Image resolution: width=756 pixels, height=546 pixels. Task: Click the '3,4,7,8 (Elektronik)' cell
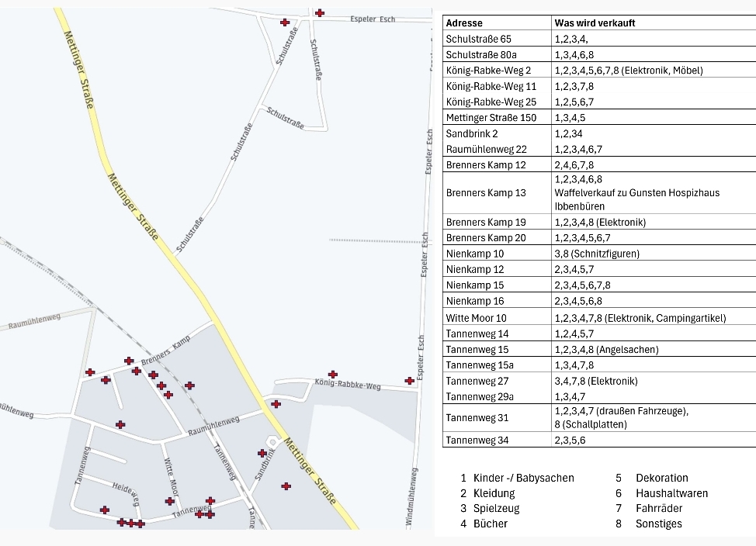pos(654,381)
